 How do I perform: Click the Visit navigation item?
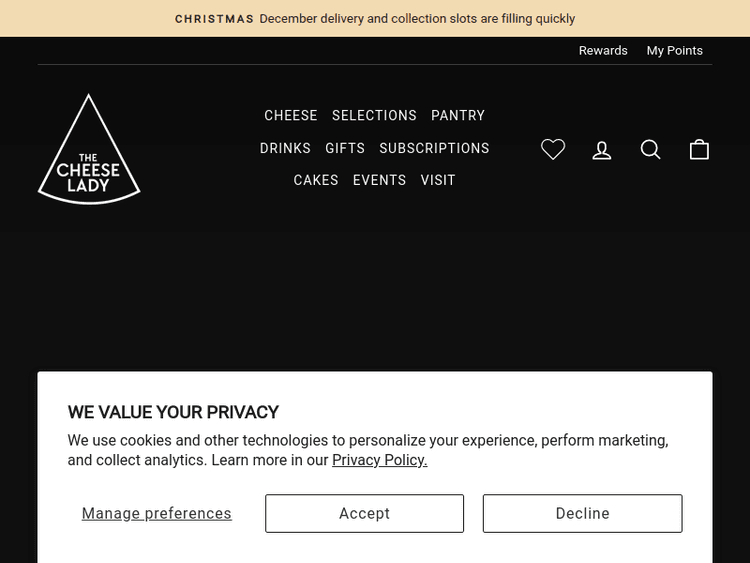point(438,180)
